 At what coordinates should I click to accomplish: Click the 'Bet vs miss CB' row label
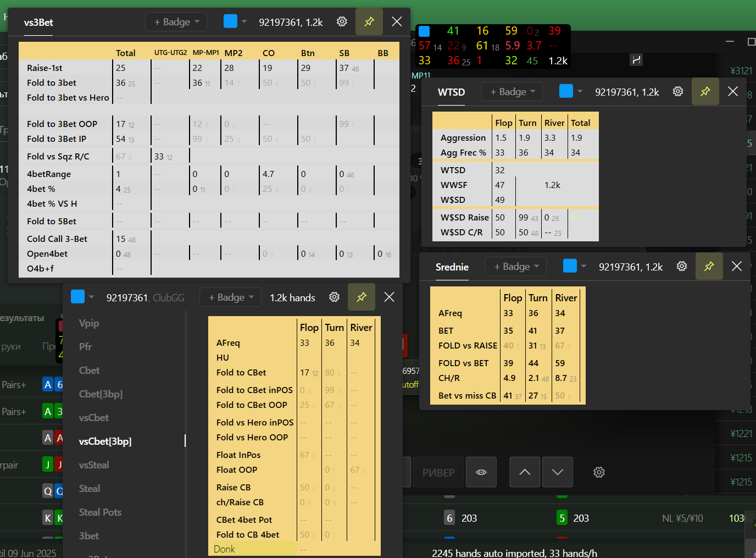click(467, 396)
